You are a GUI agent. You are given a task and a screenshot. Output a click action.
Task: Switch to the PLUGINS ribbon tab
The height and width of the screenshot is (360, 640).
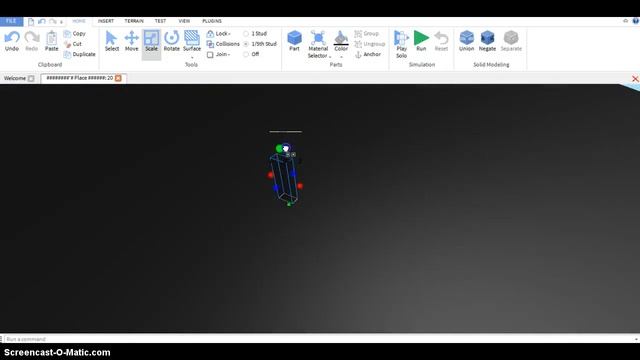212,21
